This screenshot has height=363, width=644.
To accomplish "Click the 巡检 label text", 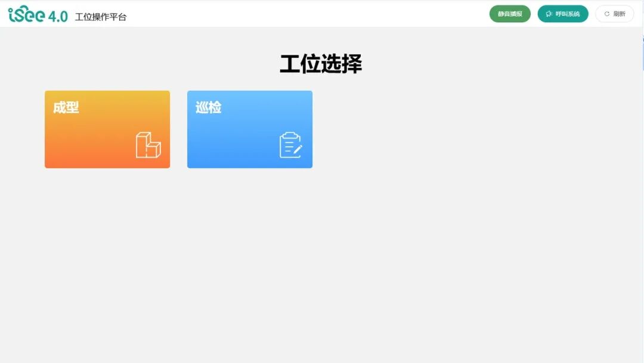I will [x=208, y=107].
